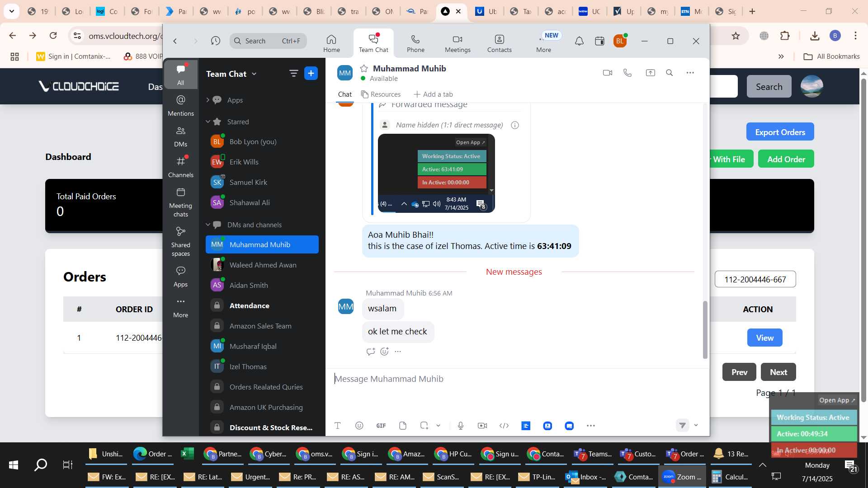Expand the Apps section in chat list

[x=208, y=100]
